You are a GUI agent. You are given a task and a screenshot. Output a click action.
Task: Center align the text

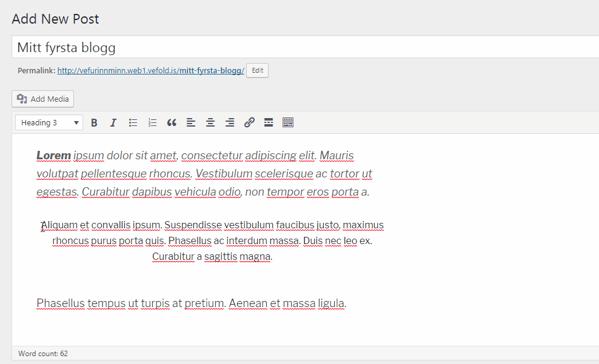(x=210, y=123)
